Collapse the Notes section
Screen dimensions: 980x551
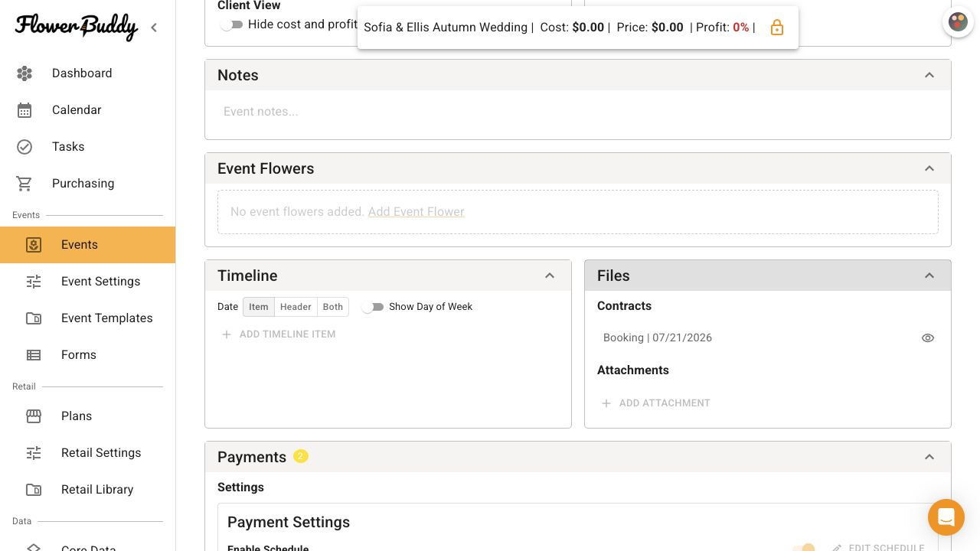click(x=929, y=75)
